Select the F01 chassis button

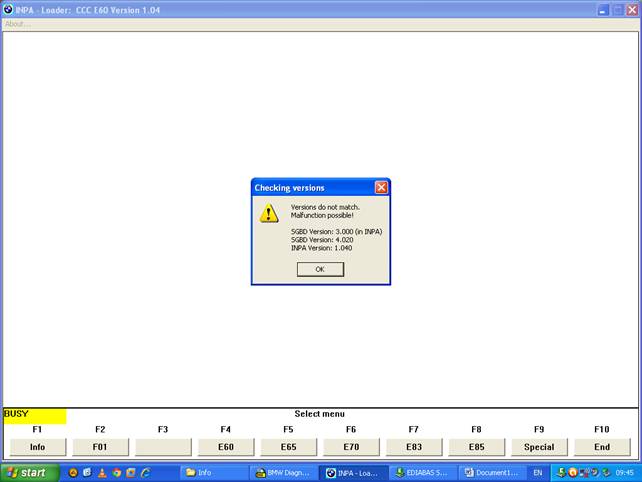click(x=100, y=447)
